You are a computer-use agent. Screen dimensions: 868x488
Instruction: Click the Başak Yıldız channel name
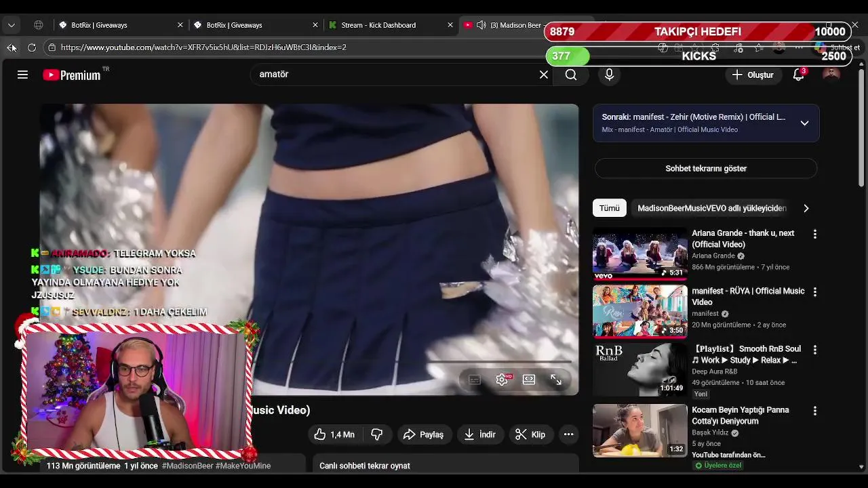pyautogui.click(x=710, y=432)
